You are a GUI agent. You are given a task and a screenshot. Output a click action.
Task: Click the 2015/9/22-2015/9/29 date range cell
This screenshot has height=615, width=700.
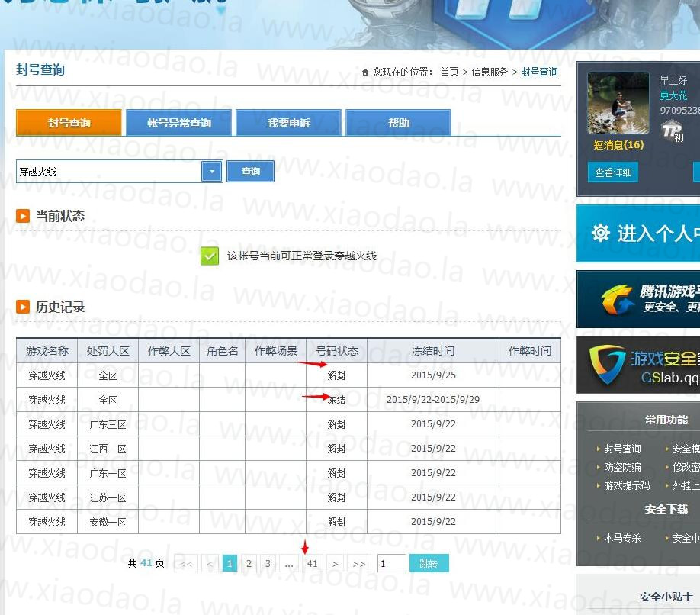(433, 400)
